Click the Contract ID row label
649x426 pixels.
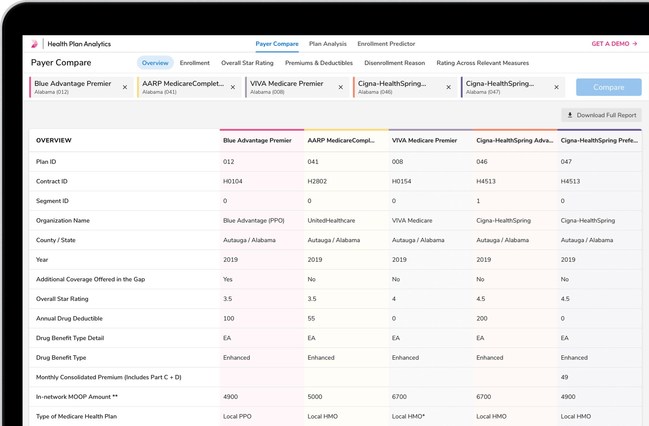(52, 181)
